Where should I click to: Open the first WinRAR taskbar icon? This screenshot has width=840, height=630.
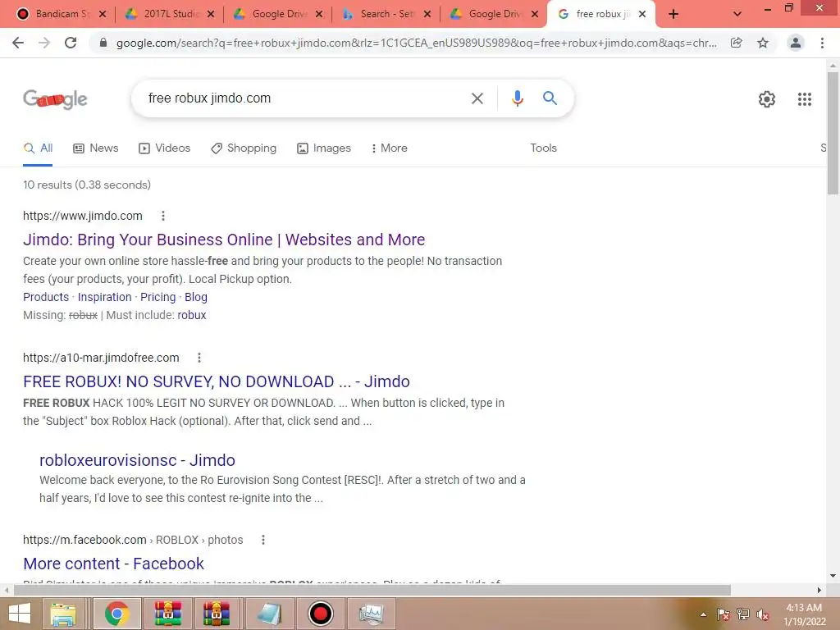click(x=168, y=614)
